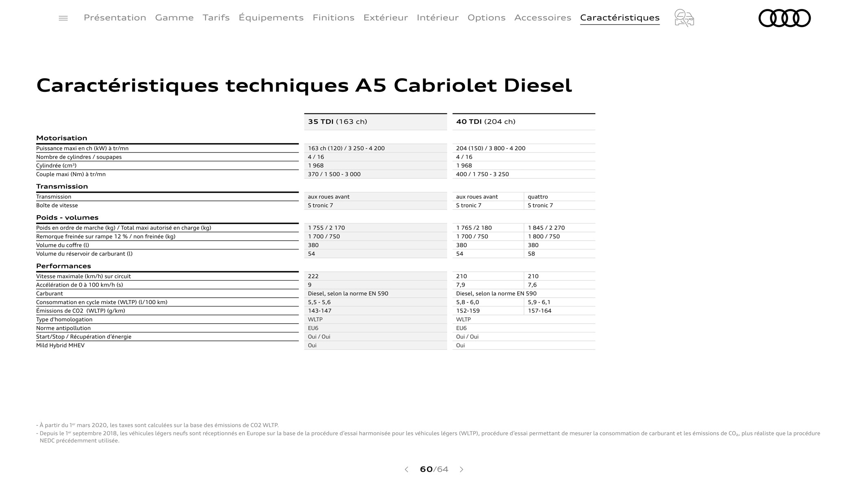Click the footnote about 1er septembre 2018 WLTP
The height and width of the screenshot is (488, 868).
pyautogui.click(x=428, y=437)
